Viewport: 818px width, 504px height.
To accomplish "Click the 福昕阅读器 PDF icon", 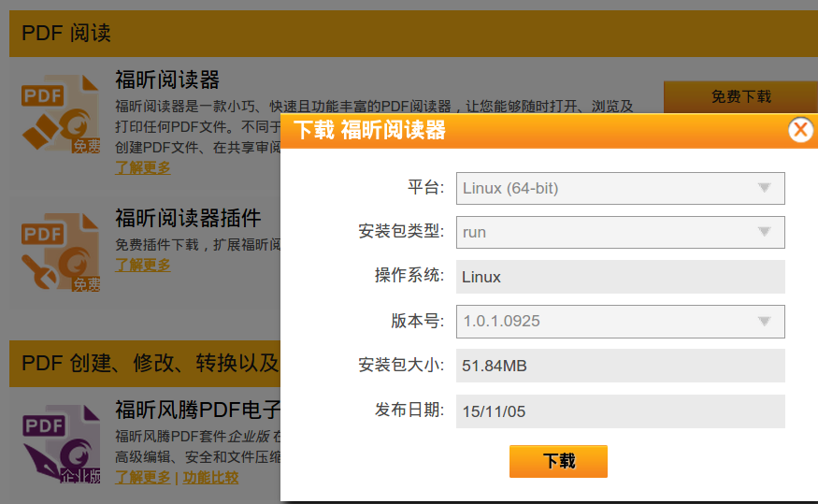I will tap(61, 114).
